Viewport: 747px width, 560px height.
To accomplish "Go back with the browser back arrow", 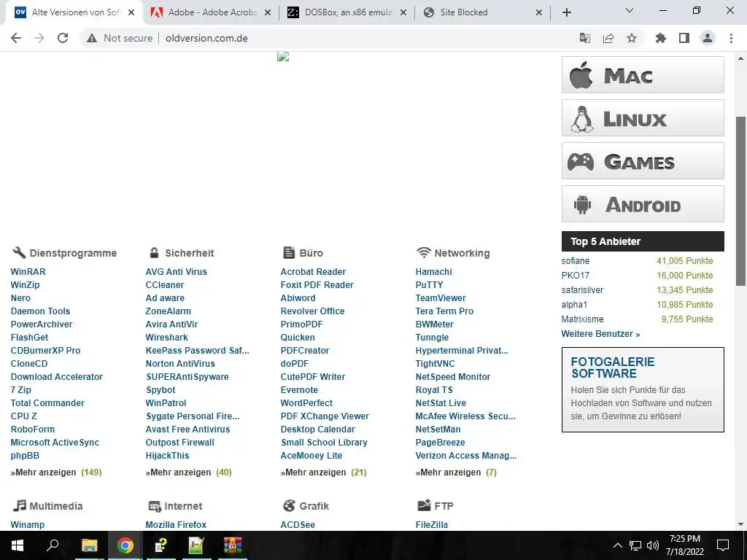I will point(16,38).
